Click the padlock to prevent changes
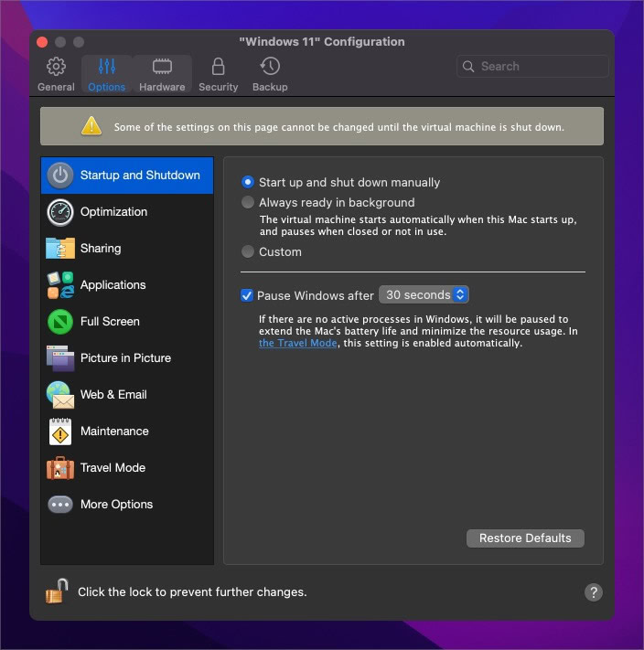Viewport: 644px width, 650px height. [x=57, y=591]
